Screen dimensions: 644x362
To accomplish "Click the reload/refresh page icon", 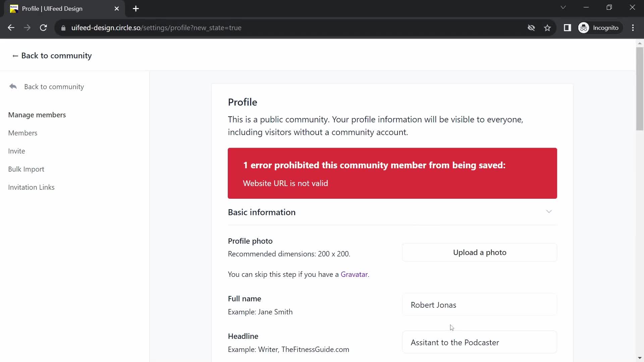I will pos(43,27).
